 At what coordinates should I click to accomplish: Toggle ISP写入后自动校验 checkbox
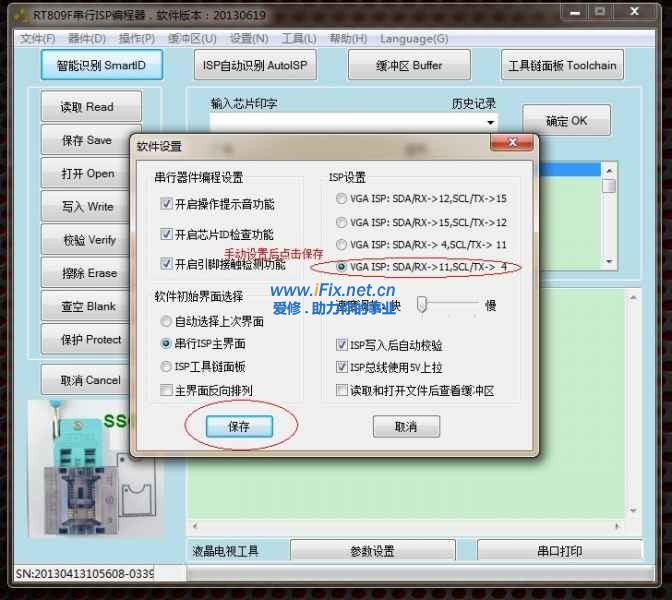(342, 345)
